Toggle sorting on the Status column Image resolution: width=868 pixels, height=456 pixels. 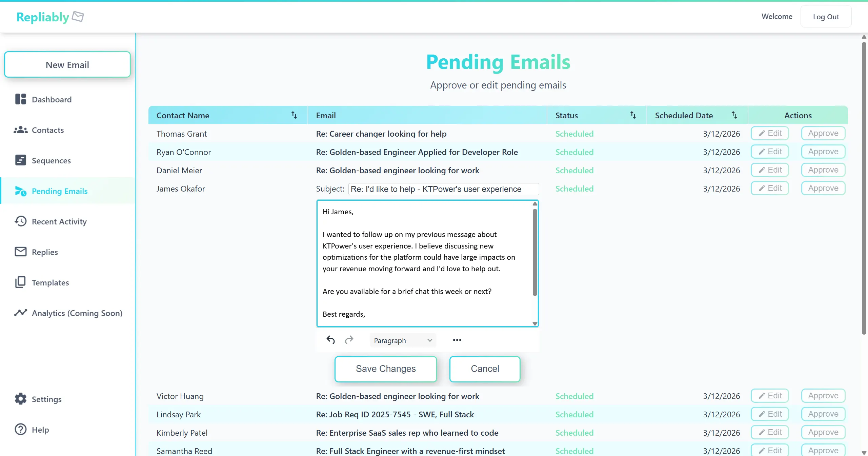point(633,115)
